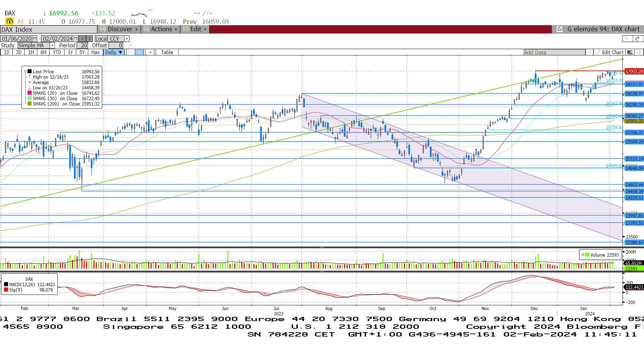Collapse the Last Price legend tree
Image resolution: width=644 pixels, height=353 pixels.
(x=25, y=71)
